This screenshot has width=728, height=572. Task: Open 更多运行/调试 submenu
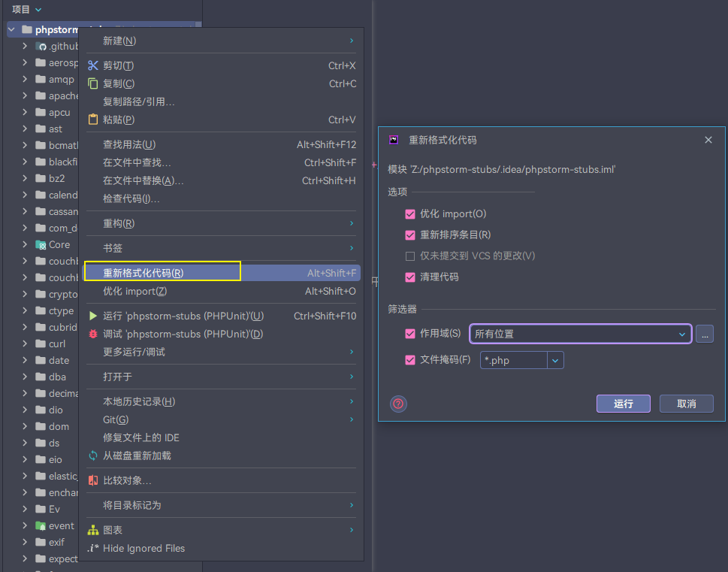222,352
